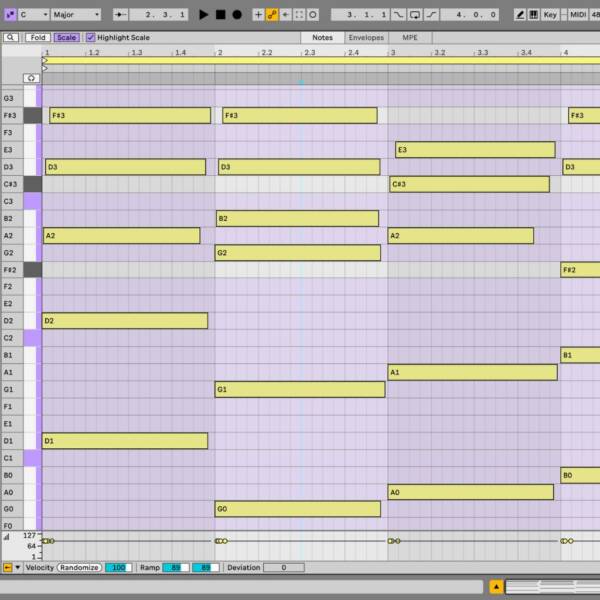This screenshot has height=600, width=600.
Task: Select the E3 note in bar 3
Action: click(x=475, y=150)
